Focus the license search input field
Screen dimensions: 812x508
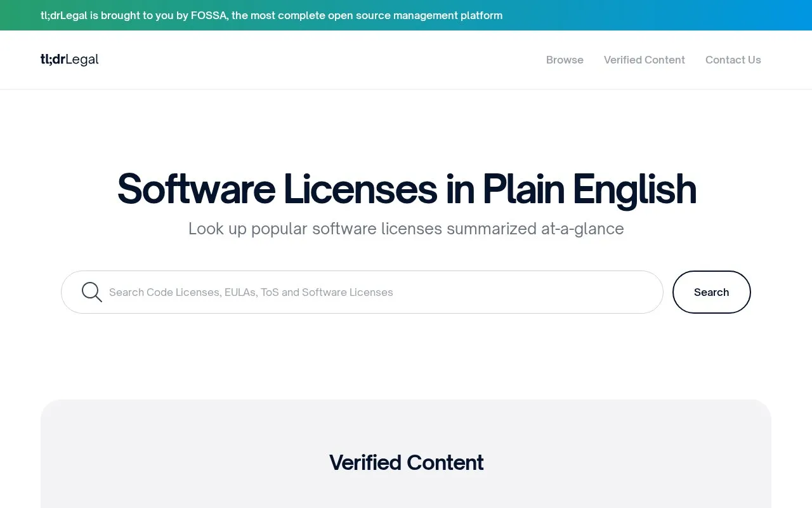pos(362,292)
